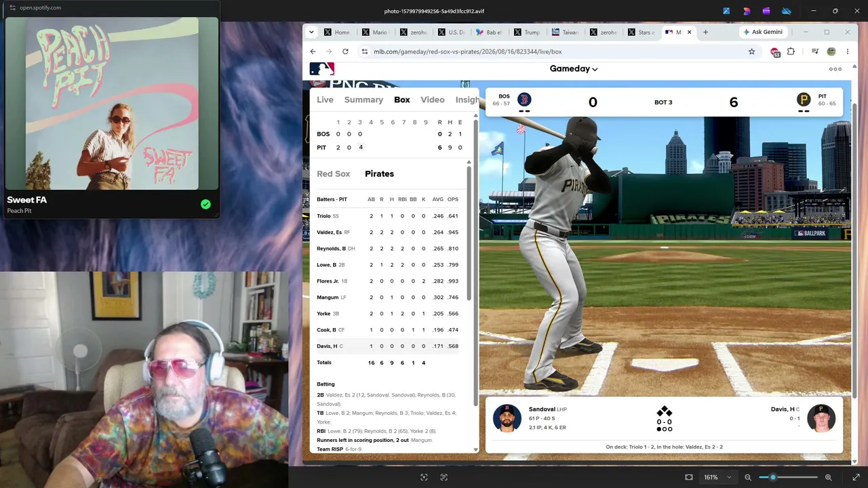Viewport: 868px width, 488px height.
Task: Click the scan text icon in photo viewer
Action: [444, 477]
